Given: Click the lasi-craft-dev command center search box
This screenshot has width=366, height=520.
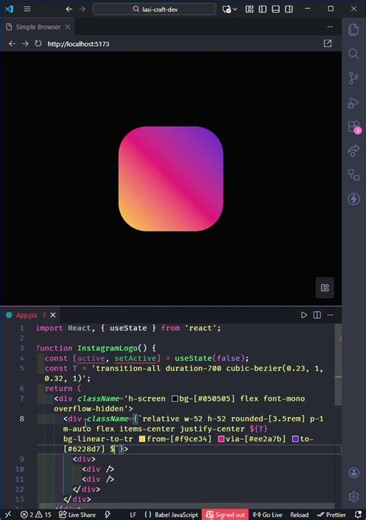Looking at the screenshot, I should point(155,9).
